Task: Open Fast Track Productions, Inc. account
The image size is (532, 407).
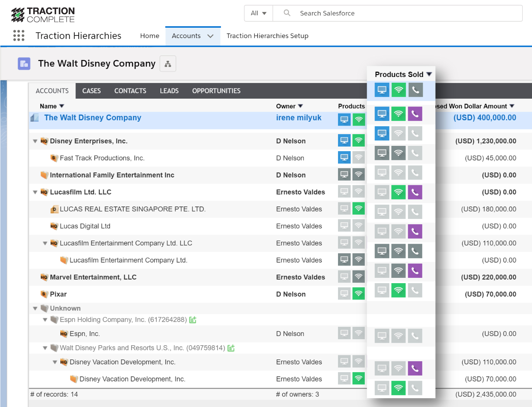Action: point(102,158)
